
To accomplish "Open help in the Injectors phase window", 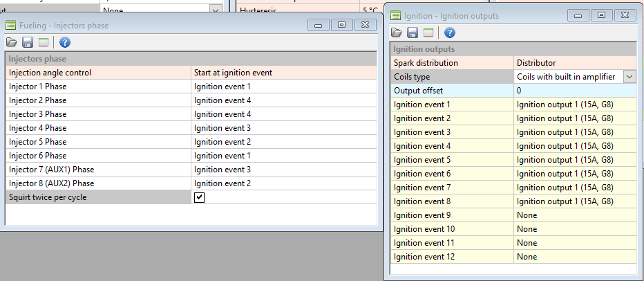I will (x=66, y=43).
